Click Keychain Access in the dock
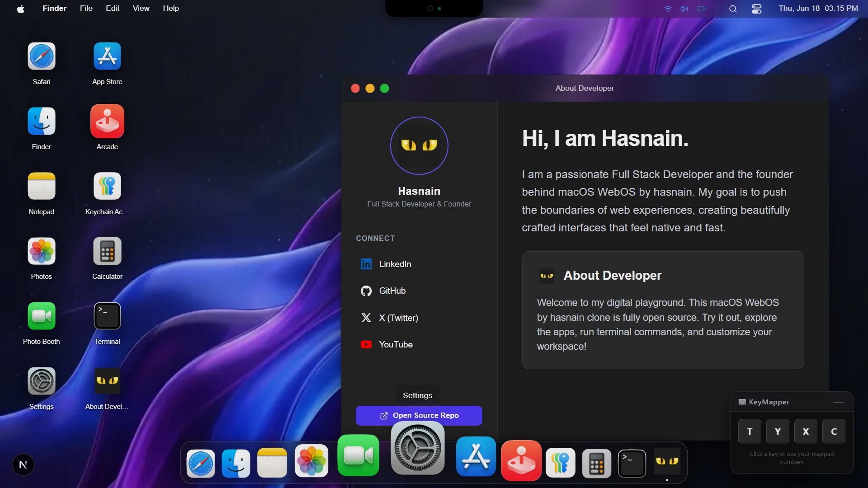The width and height of the screenshot is (868, 488). [561, 463]
